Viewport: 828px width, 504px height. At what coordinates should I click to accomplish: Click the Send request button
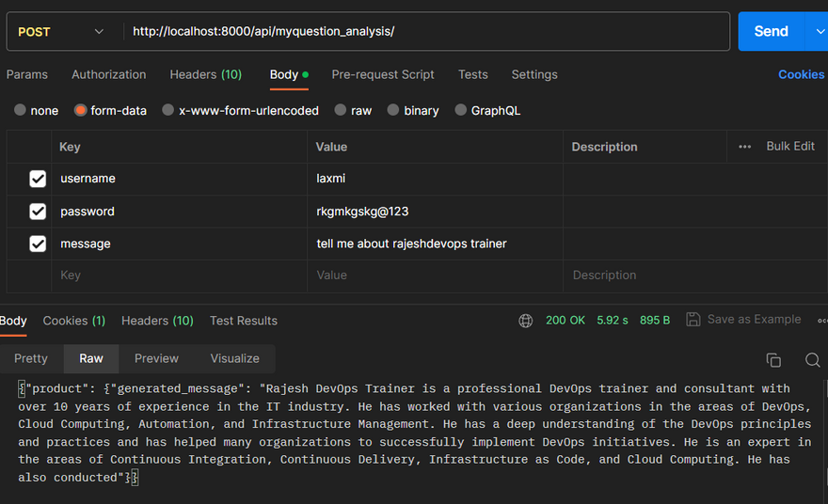tap(770, 31)
